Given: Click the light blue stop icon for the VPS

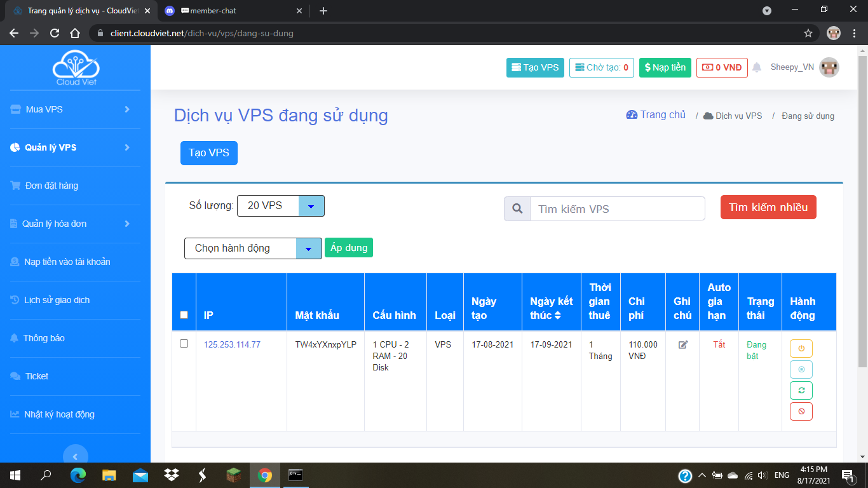Looking at the screenshot, I should (x=801, y=369).
